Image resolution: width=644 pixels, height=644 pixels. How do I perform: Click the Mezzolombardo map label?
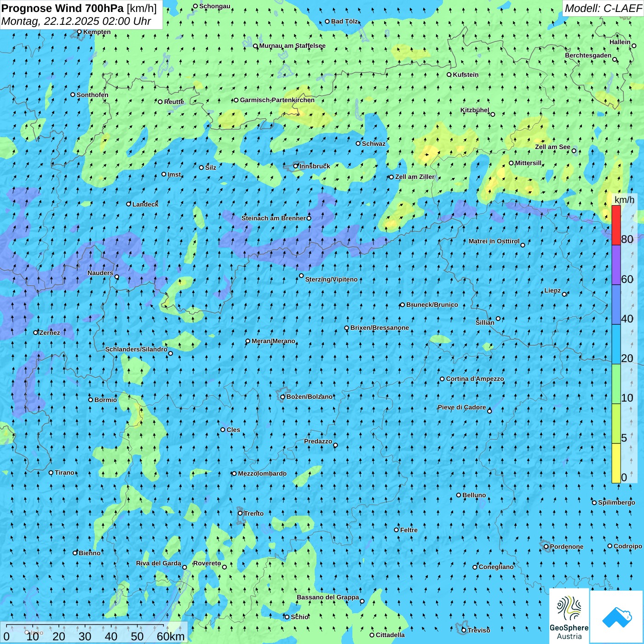click(x=262, y=473)
